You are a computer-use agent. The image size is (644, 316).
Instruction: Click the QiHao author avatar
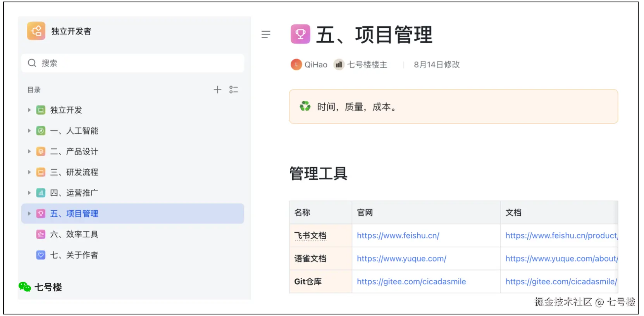[x=296, y=65]
